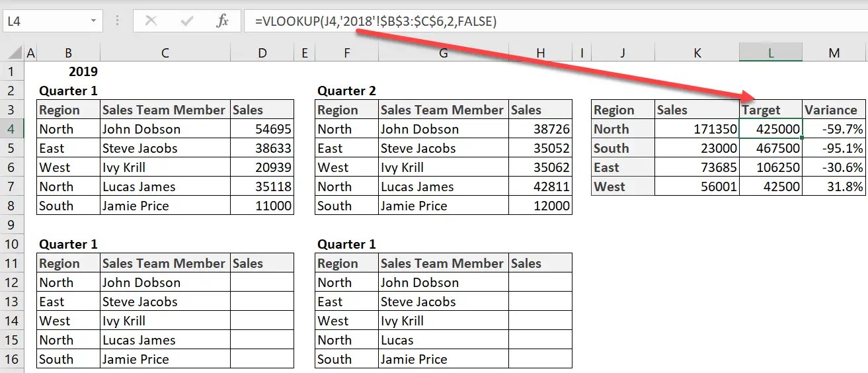The height and width of the screenshot is (373, 868).
Task: Click the cell reading just Lucas
Action: click(444, 340)
